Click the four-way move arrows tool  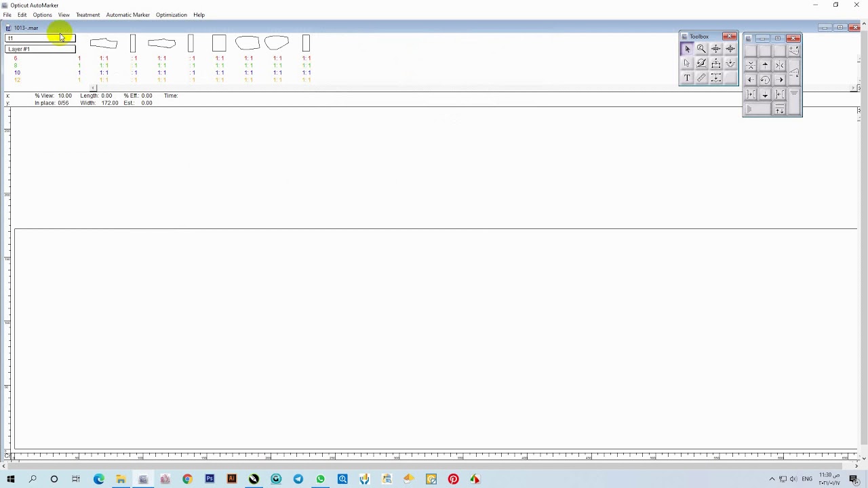click(x=716, y=49)
